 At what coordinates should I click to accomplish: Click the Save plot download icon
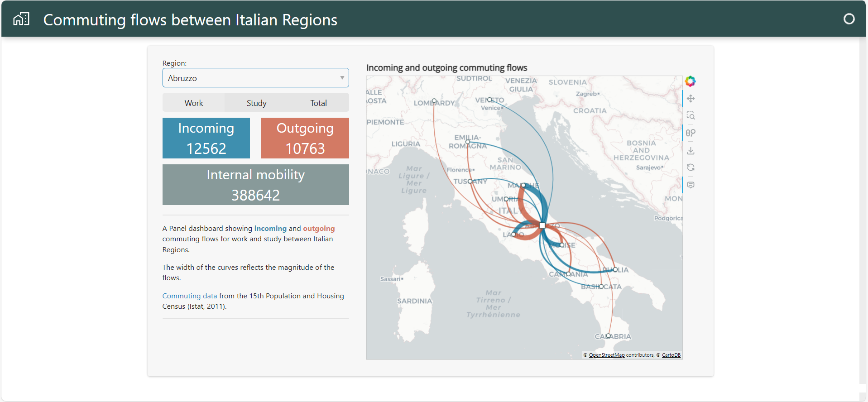(x=691, y=150)
